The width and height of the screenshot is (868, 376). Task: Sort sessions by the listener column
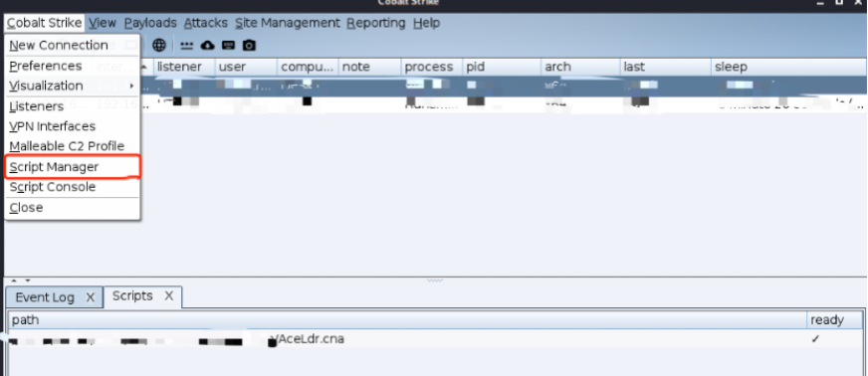pyautogui.click(x=184, y=67)
